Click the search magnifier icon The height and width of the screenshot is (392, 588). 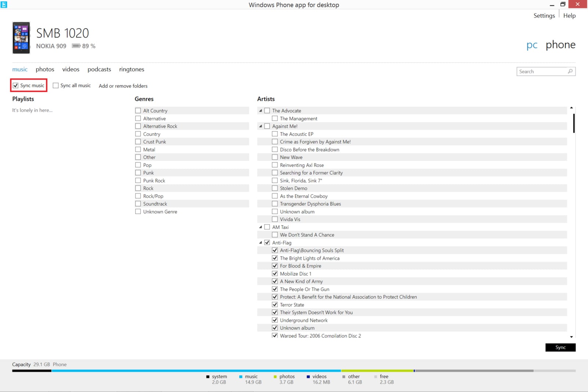[x=570, y=71]
